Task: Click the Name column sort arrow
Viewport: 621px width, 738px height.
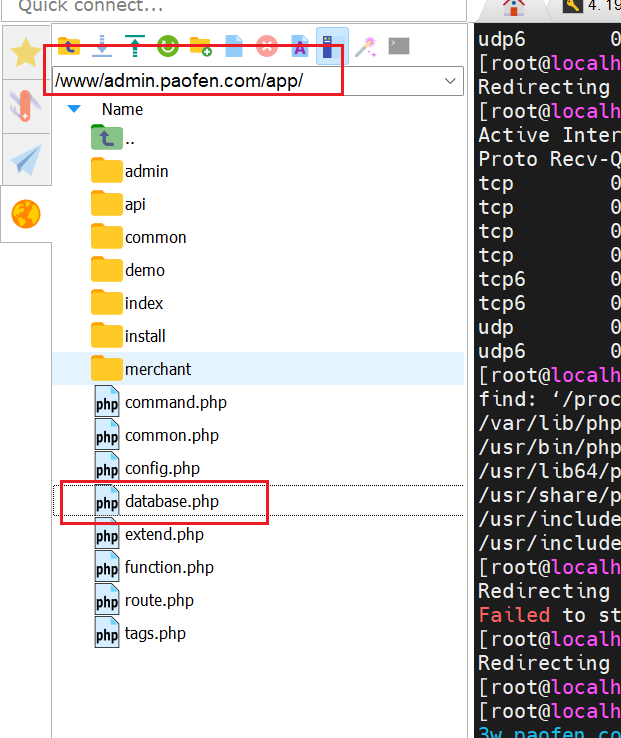Action: (74, 109)
